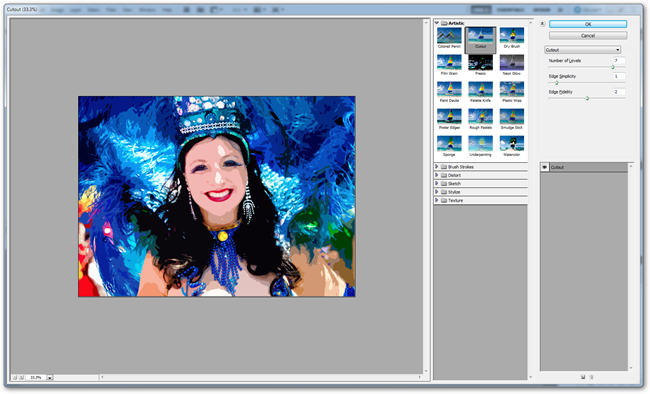The height and width of the screenshot is (394, 650).
Task: Zoom in the preview with plus button
Action: pos(22,377)
